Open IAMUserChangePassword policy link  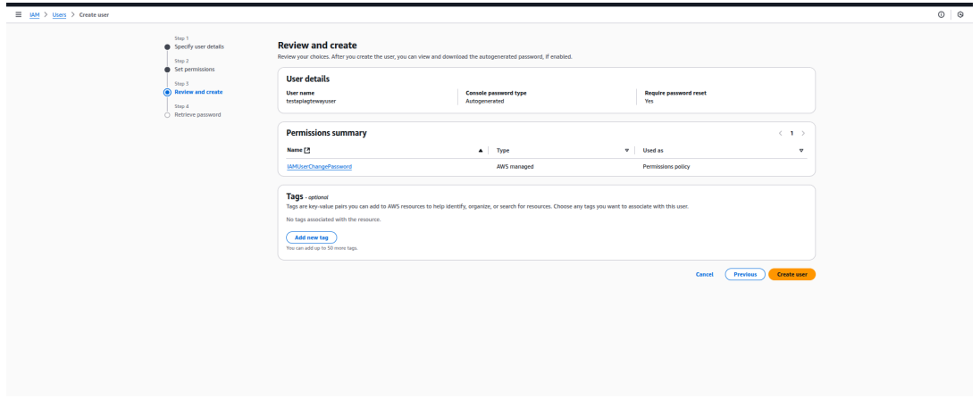pyautogui.click(x=319, y=167)
